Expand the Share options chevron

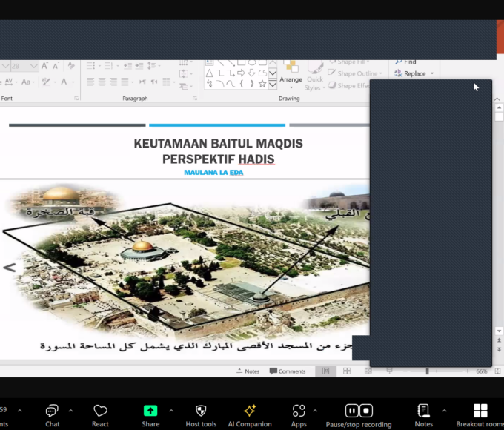point(171,410)
